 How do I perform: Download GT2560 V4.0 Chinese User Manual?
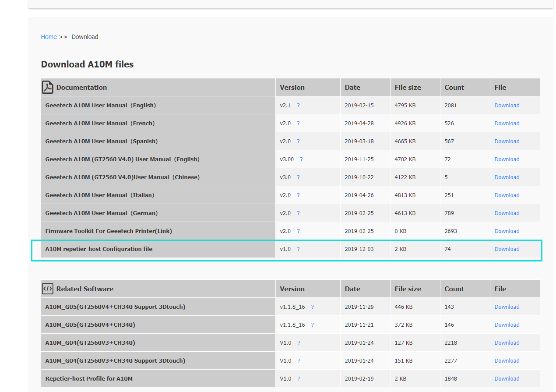click(507, 177)
